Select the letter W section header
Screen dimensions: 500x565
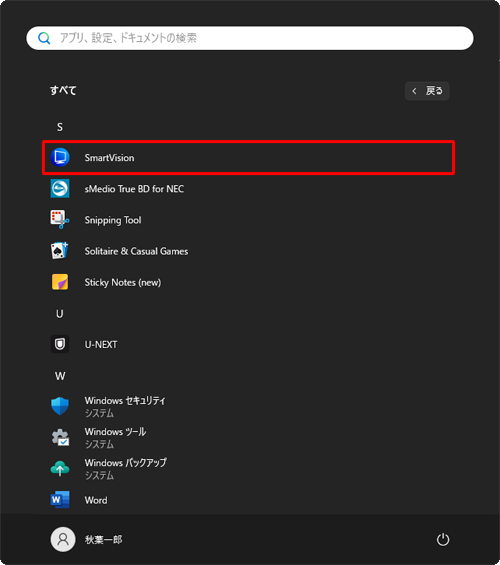[60, 376]
